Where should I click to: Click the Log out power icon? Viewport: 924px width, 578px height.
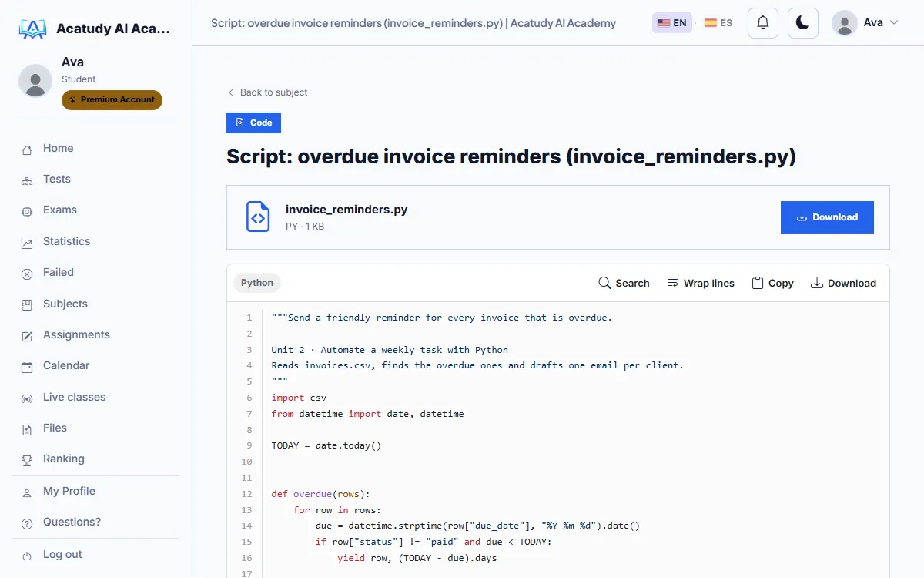tap(27, 556)
